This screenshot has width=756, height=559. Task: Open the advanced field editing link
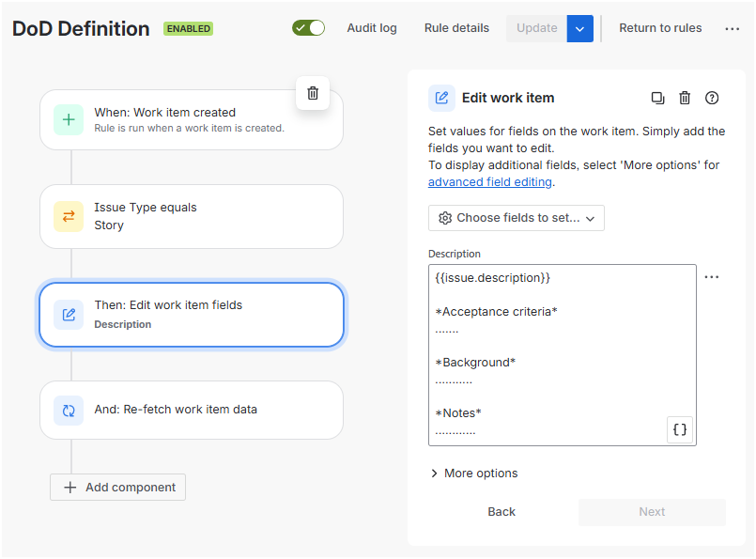[490, 182]
